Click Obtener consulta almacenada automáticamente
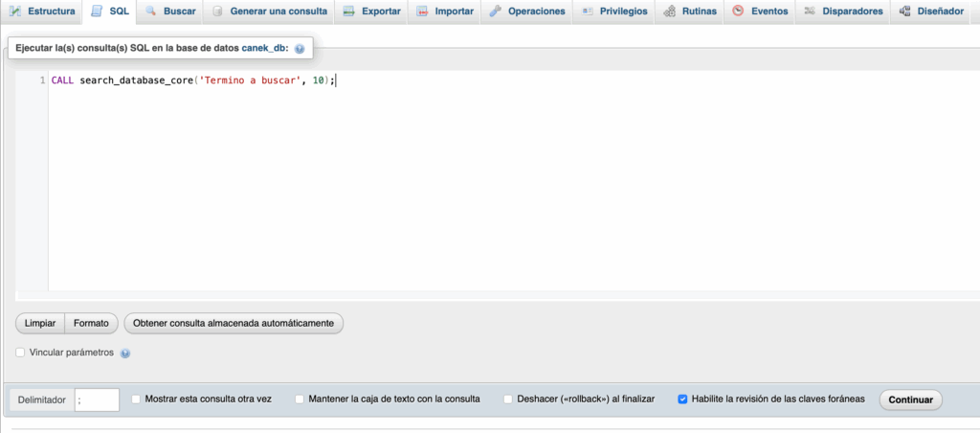The image size is (980, 433). coord(234,324)
